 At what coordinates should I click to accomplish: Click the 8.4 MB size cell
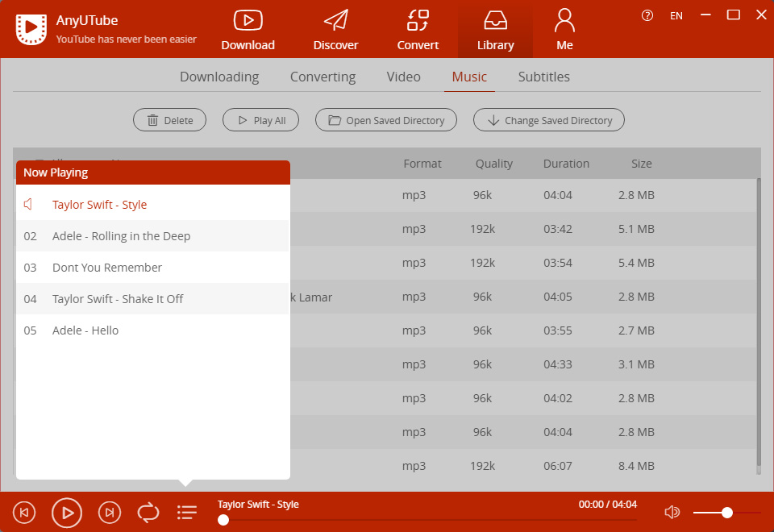click(x=636, y=466)
